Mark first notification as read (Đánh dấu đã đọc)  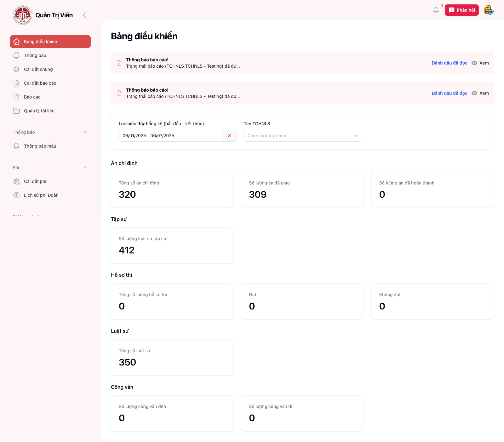pos(449,63)
